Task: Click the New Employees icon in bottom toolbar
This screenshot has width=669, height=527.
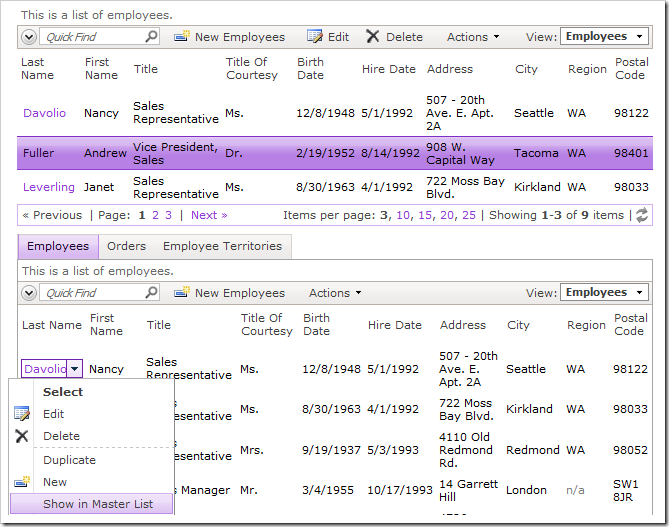Action: 182,293
